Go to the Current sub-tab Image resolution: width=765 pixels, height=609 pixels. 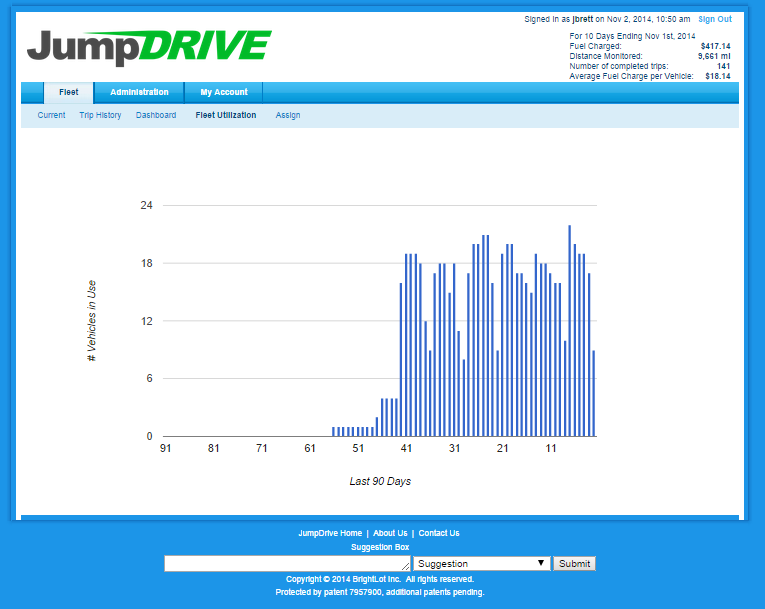pos(51,115)
